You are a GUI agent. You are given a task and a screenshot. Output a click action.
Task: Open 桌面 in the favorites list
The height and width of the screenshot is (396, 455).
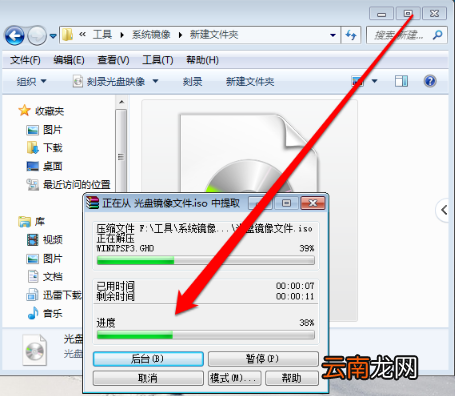pyautogui.click(x=53, y=166)
